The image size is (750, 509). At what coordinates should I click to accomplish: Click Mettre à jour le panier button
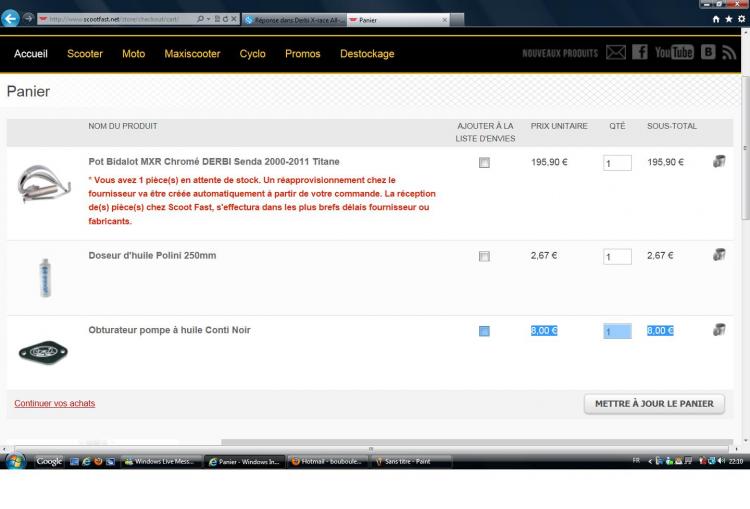tap(654, 404)
